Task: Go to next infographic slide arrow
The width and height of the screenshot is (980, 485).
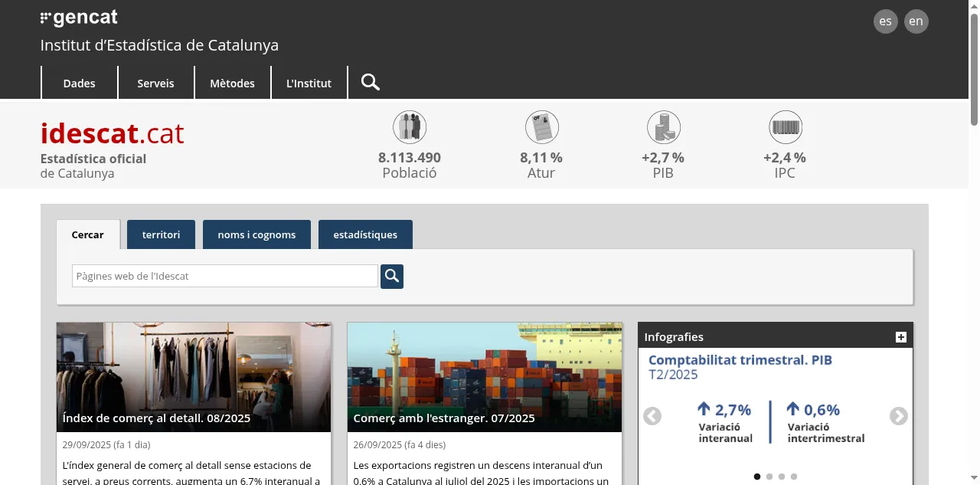Action: pos(899,416)
